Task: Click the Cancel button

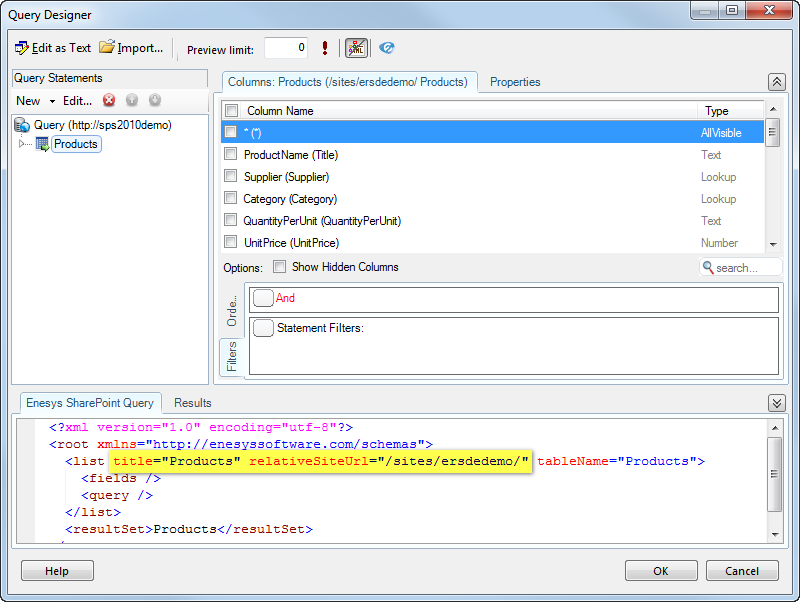Action: click(x=742, y=571)
